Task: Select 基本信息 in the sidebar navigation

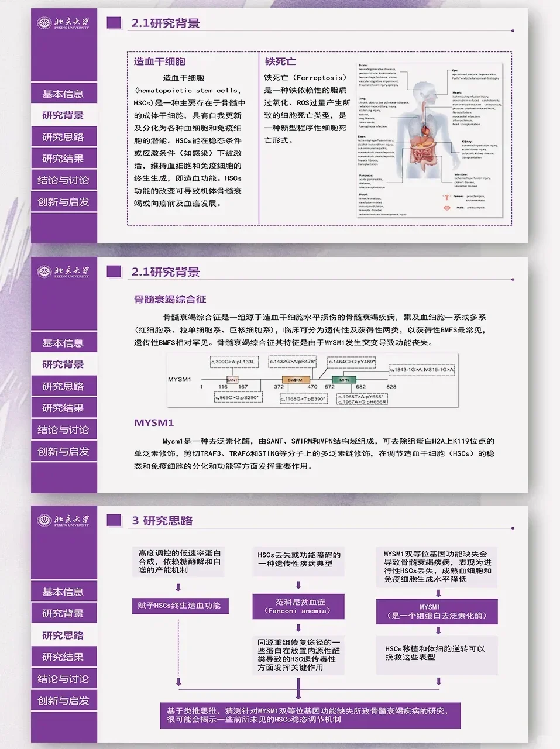Action: tap(64, 93)
